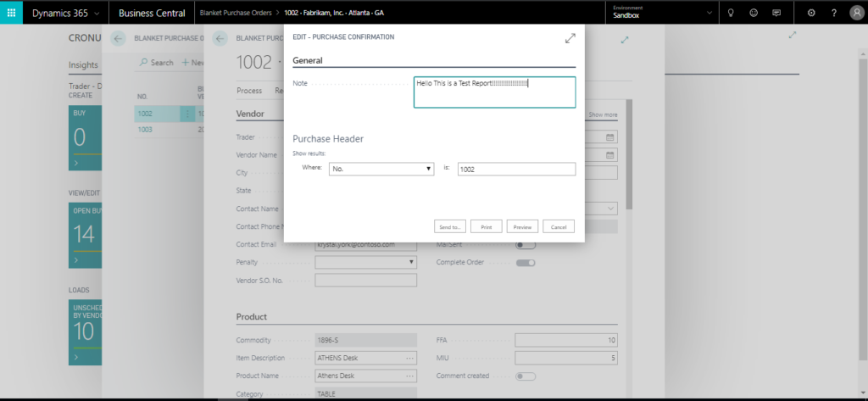Click the Commodity field 1896-S

(365, 340)
